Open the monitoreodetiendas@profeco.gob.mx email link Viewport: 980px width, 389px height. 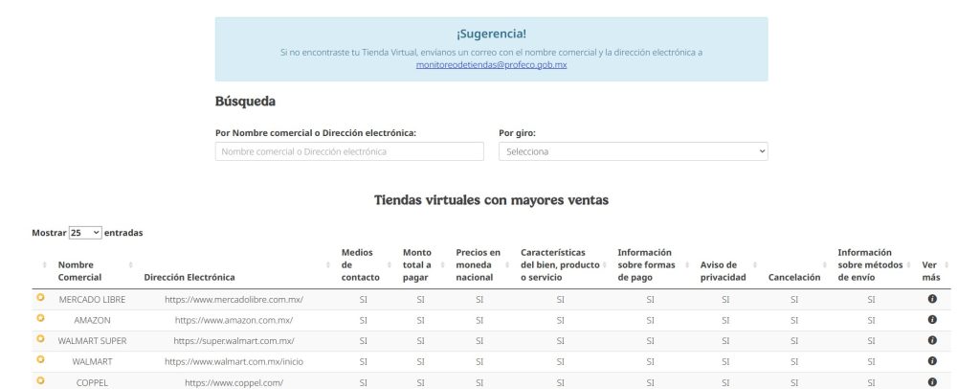click(491, 64)
